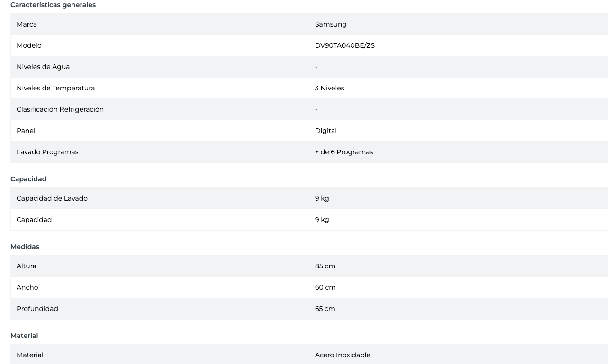Click the Lavado Programas label

(47, 152)
